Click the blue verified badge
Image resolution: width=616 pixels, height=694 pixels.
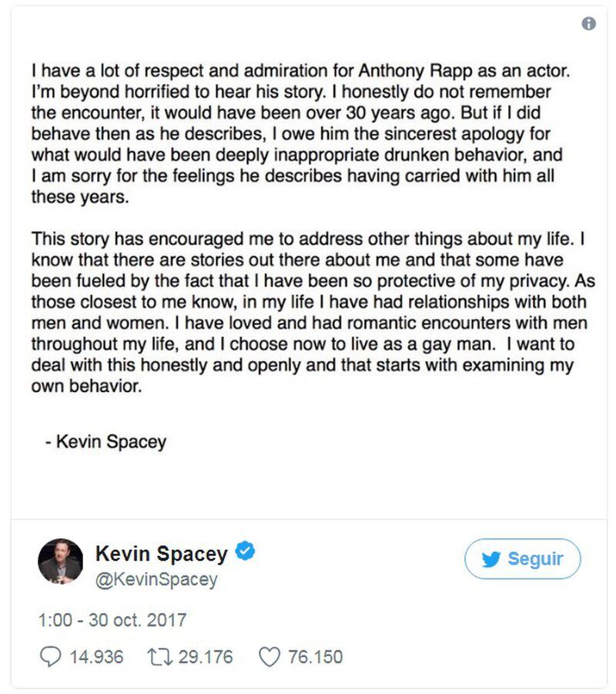click(245, 552)
